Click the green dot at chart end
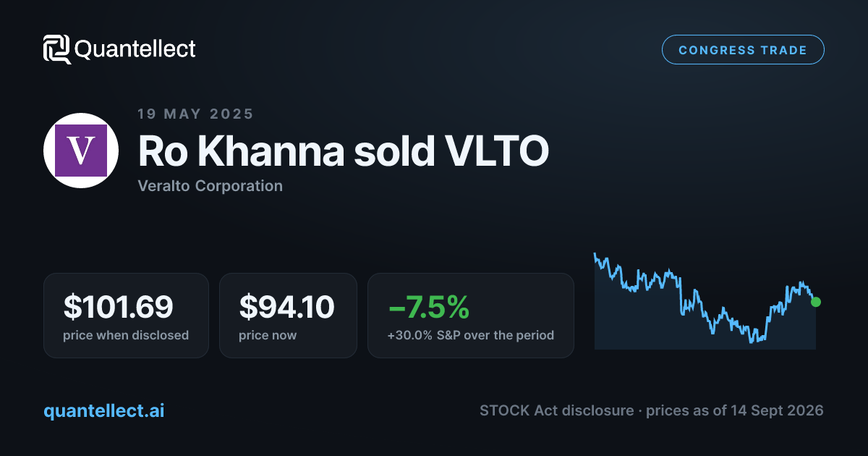Image resolution: width=868 pixels, height=456 pixels. (x=816, y=302)
